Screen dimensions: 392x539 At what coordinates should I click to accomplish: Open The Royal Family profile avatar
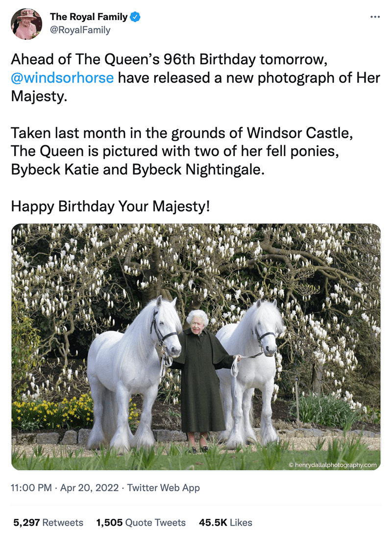[x=26, y=24]
